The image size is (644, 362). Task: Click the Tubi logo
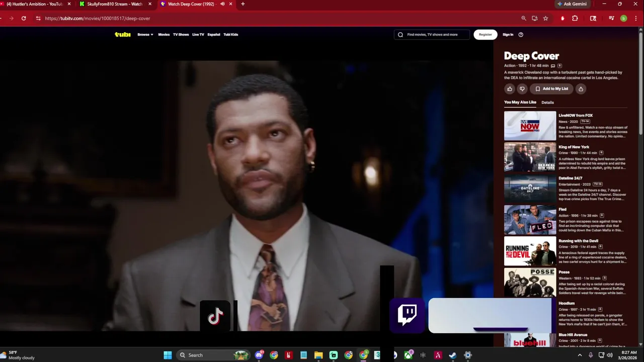[x=123, y=35]
